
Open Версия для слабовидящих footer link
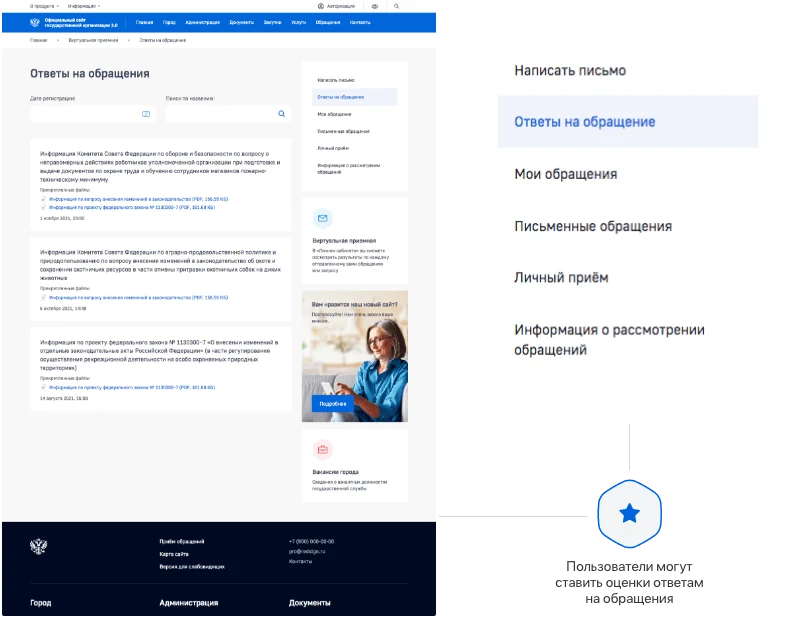[x=192, y=566]
